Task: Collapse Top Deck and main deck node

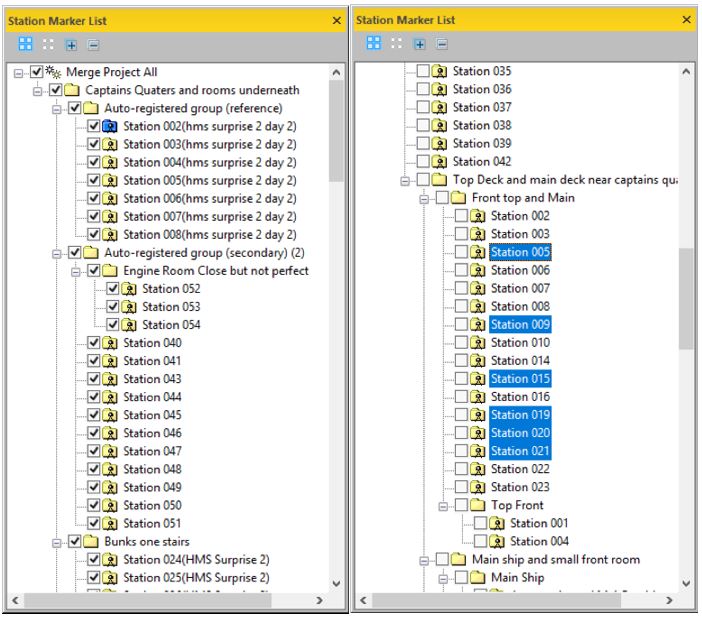Action: coord(405,181)
